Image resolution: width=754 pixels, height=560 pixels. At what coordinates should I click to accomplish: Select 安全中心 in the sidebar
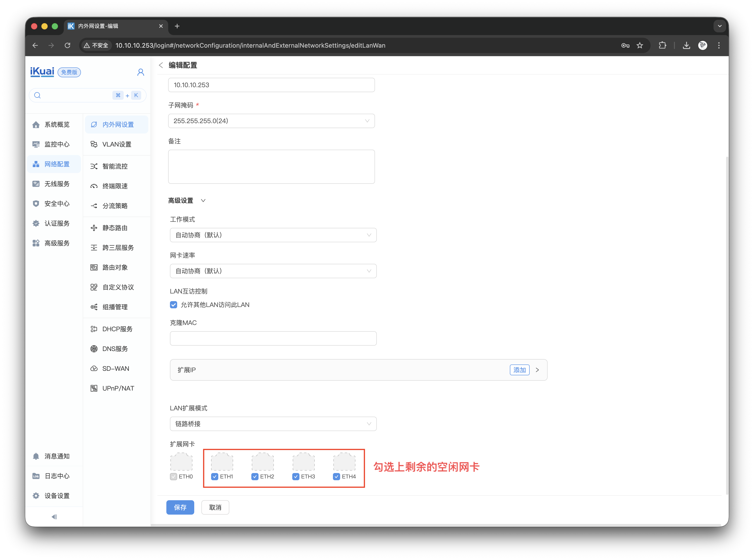(57, 204)
